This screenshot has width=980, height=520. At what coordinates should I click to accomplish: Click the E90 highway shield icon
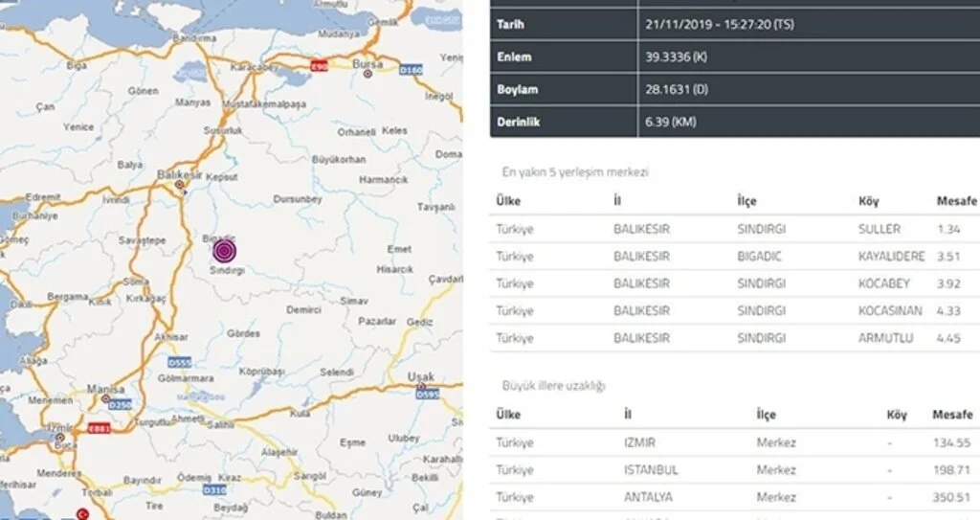point(319,66)
